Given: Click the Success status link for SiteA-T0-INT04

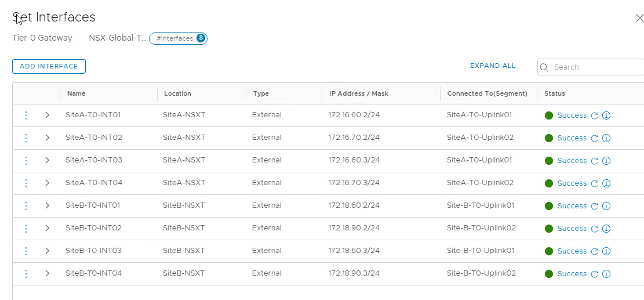Looking at the screenshot, I should click(x=572, y=183).
